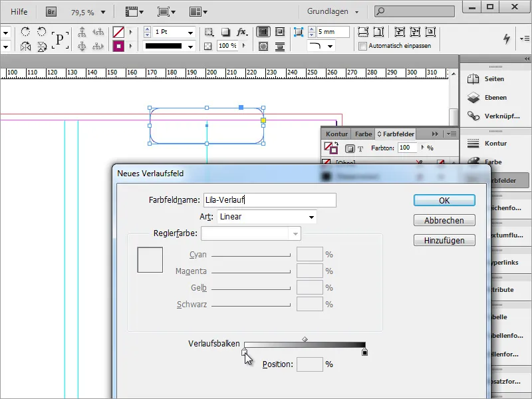
Task: Wrap around bounding box icon
Action: pyautogui.click(x=280, y=32)
